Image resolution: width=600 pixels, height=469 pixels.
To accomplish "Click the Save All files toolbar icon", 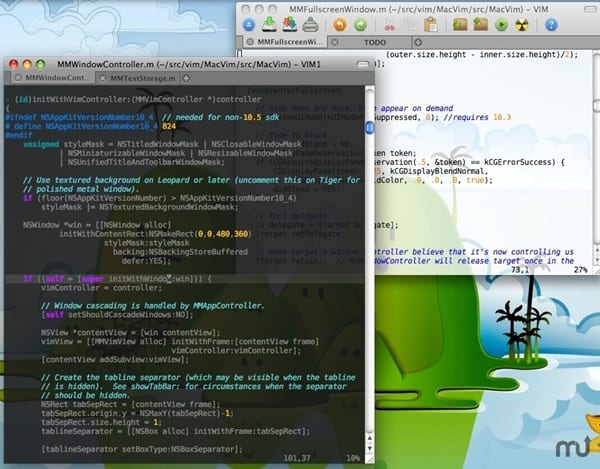I will [x=290, y=24].
